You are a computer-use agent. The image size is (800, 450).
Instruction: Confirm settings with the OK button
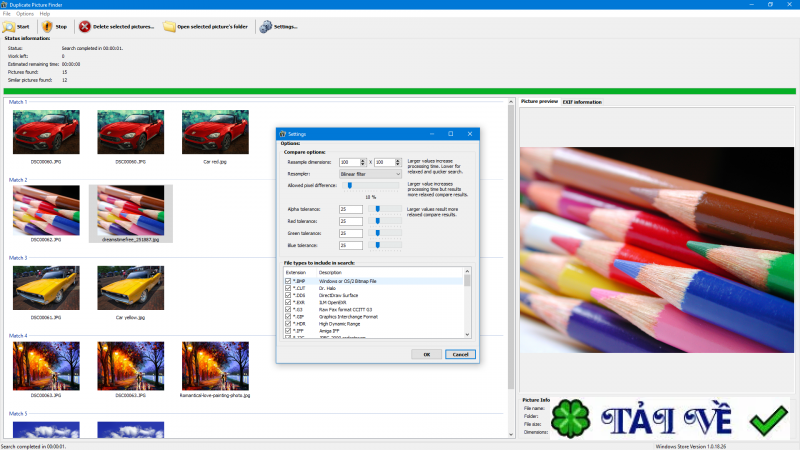(x=426, y=354)
